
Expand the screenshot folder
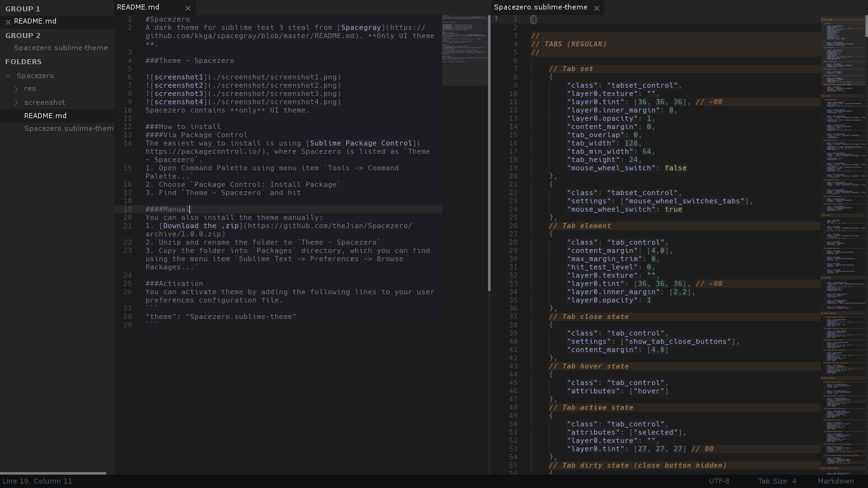pos(17,102)
